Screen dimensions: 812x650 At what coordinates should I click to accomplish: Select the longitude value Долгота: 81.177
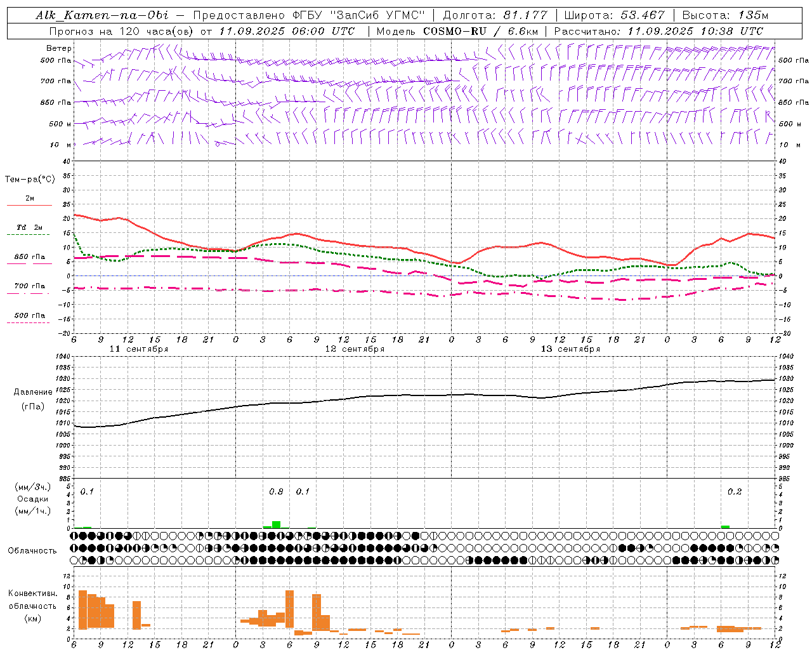tap(495, 15)
